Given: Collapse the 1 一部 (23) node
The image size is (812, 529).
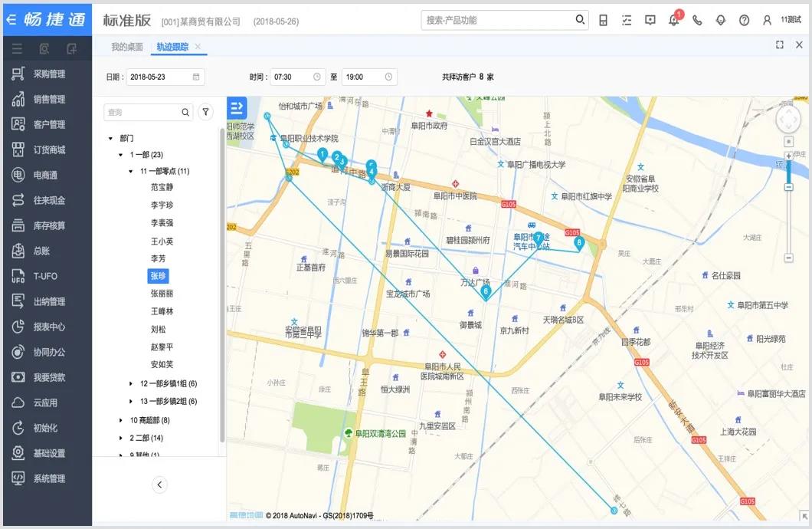Looking at the screenshot, I should click(121, 154).
